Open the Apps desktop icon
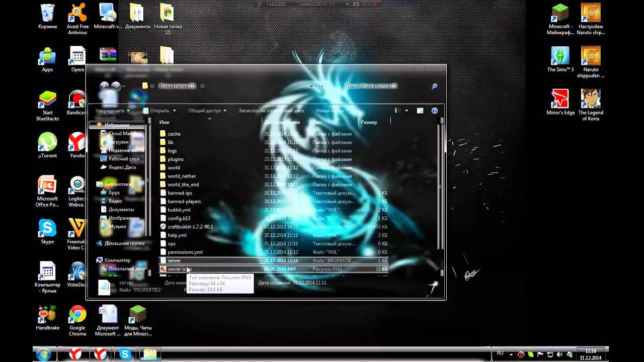 (x=47, y=60)
